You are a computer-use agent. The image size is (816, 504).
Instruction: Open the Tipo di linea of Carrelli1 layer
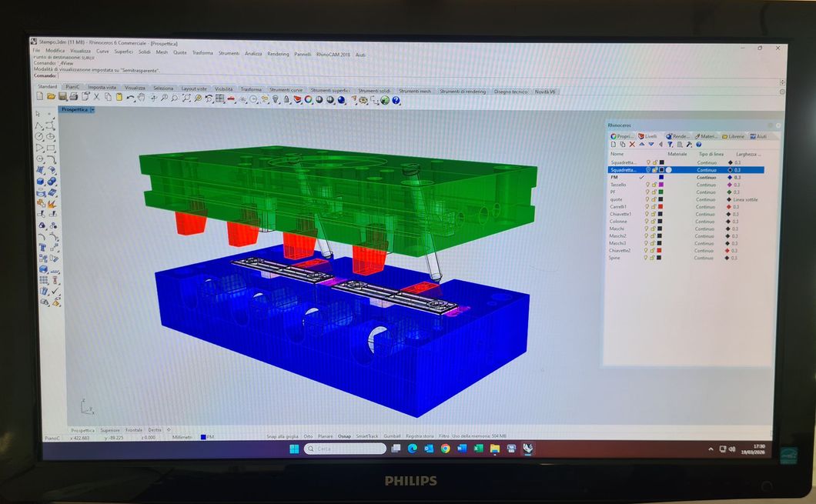click(x=706, y=206)
